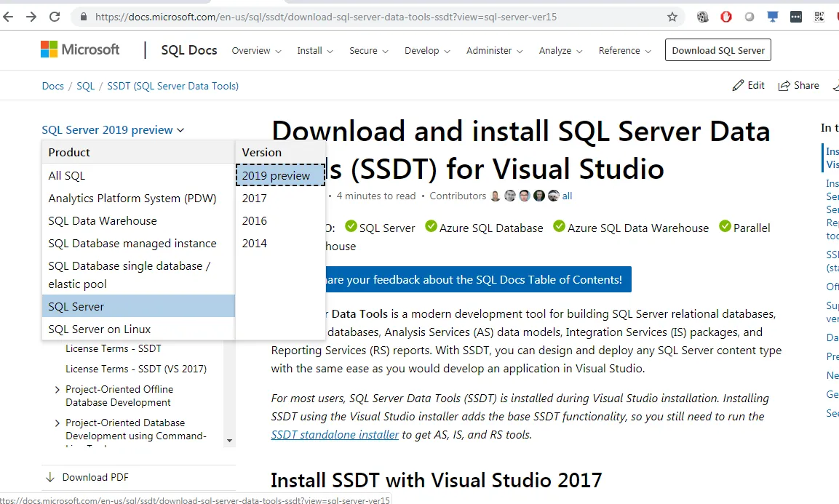Click the red Opera-style extension icon

(726, 17)
